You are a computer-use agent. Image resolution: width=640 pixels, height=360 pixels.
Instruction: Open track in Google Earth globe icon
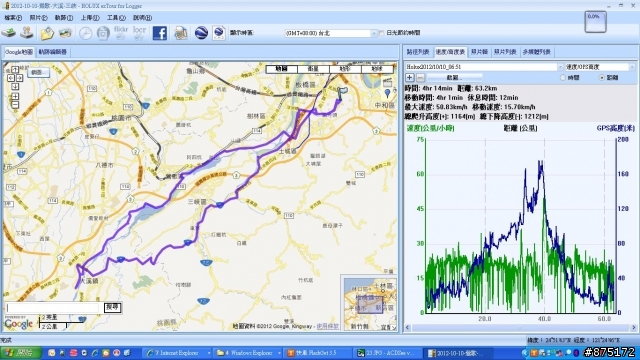tap(201, 33)
